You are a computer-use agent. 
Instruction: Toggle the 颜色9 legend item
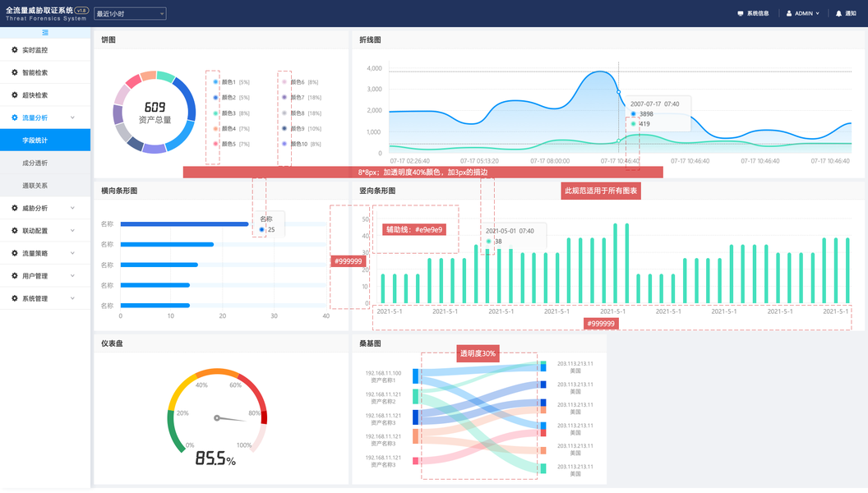tap(302, 128)
